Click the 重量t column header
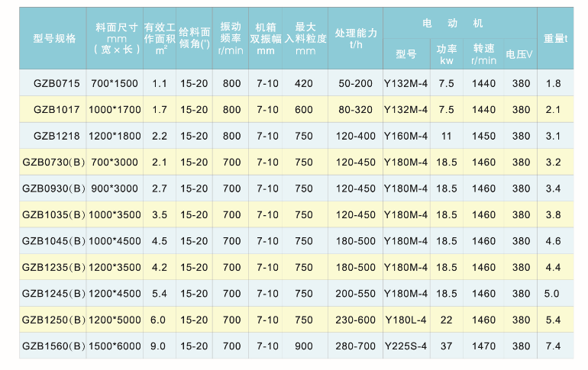The width and height of the screenshot is (588, 370). (555, 38)
